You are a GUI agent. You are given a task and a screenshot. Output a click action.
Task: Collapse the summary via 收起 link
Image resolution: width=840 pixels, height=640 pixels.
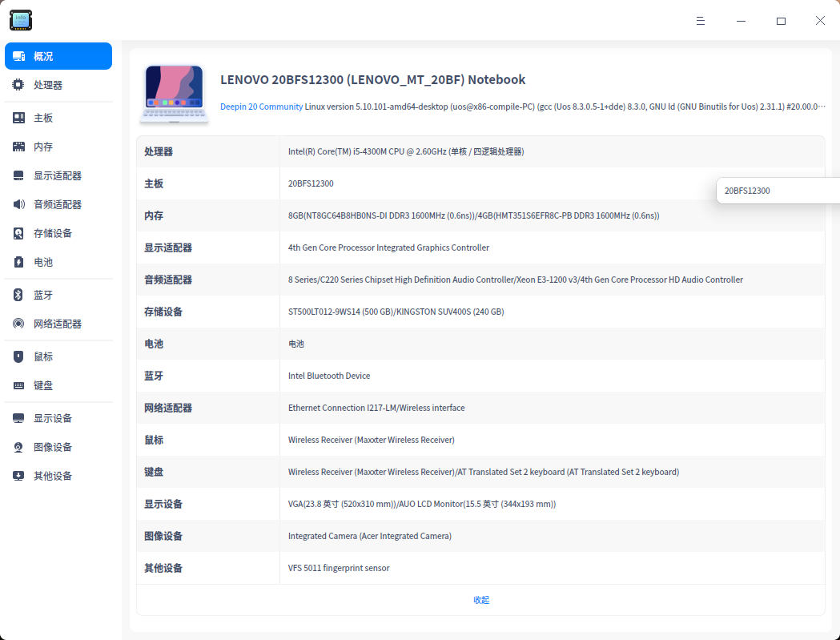click(x=481, y=599)
